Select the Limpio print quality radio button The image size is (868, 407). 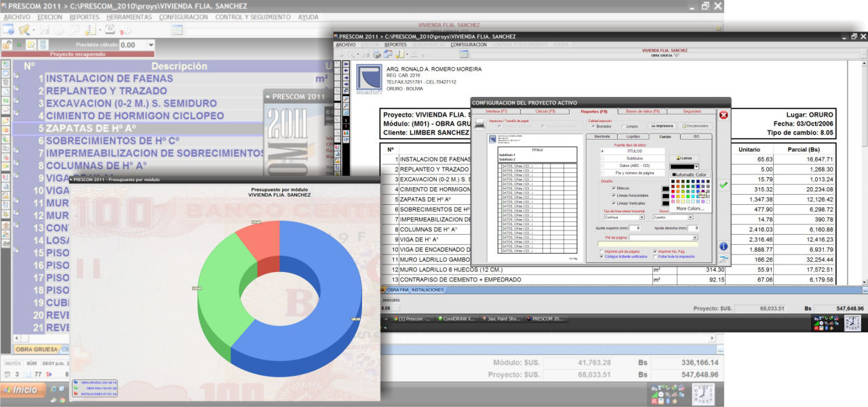[623, 126]
